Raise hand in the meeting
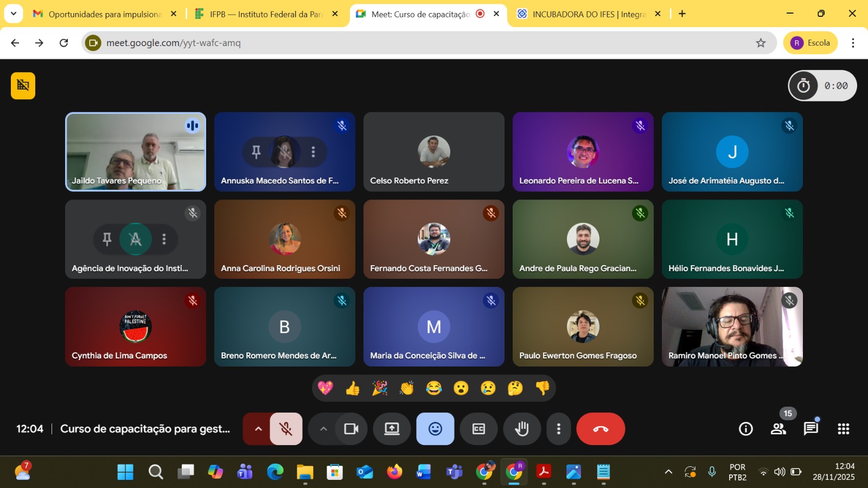The height and width of the screenshot is (488, 868). [522, 429]
